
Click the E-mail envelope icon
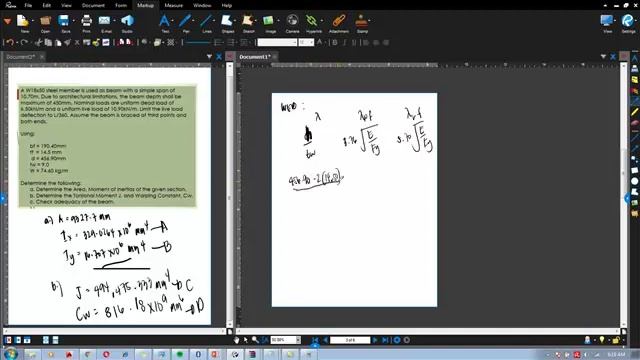(105, 20)
